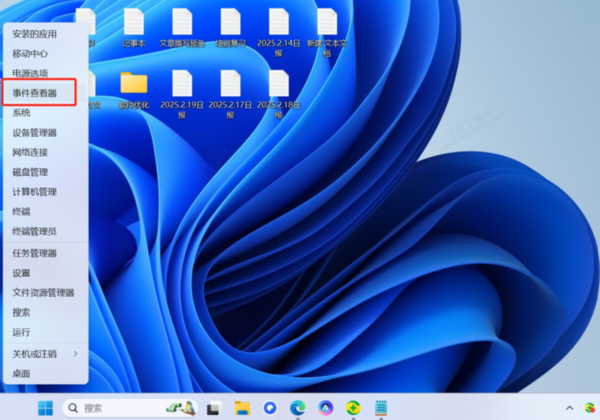Expand the 关机或注销 submenu arrow
Image resolution: width=600 pixels, height=420 pixels.
[x=75, y=354]
